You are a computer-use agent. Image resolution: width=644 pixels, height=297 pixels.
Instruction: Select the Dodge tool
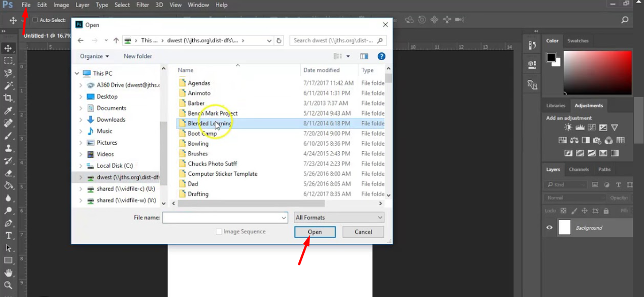pos(9,211)
